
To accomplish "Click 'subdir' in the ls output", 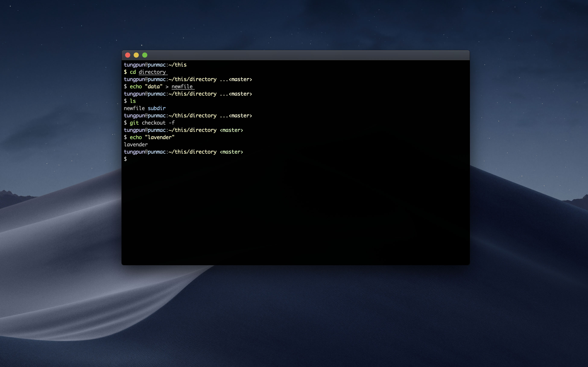I will click(157, 108).
